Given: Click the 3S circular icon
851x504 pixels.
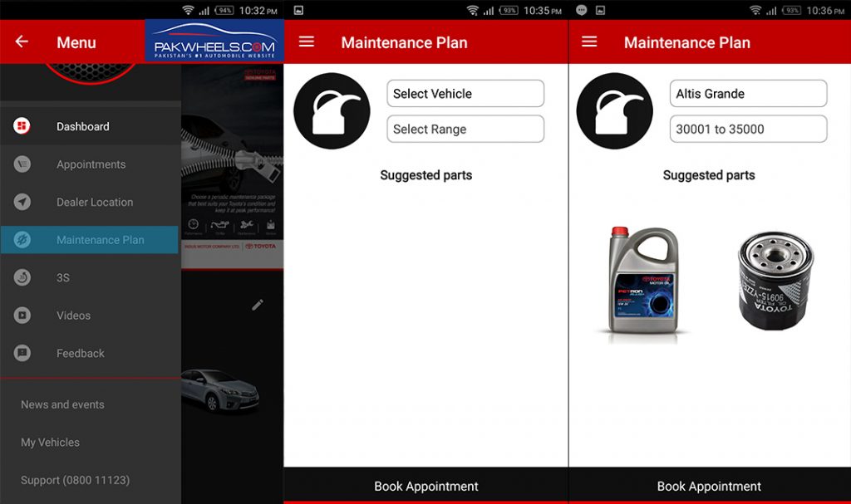Looking at the screenshot, I should coord(22,277).
